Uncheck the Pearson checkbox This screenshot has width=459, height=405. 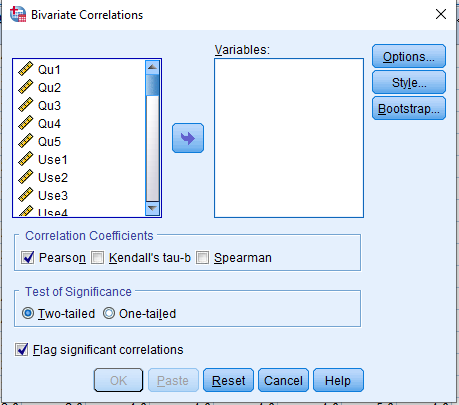[x=27, y=258]
